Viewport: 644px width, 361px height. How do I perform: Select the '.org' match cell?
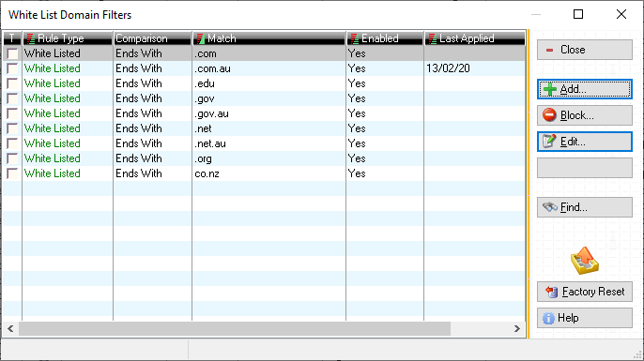click(x=268, y=158)
